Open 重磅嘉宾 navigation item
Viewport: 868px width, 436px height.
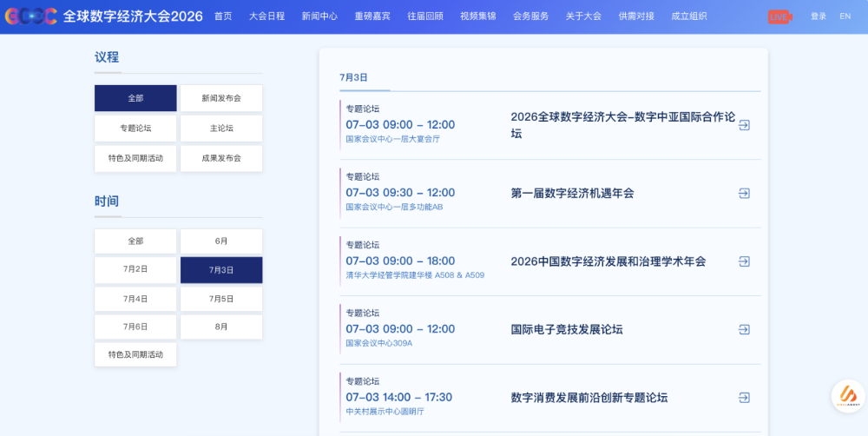372,16
